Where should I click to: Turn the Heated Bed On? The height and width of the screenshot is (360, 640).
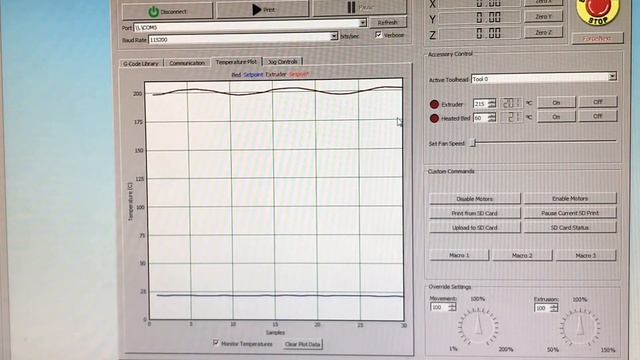pos(556,117)
